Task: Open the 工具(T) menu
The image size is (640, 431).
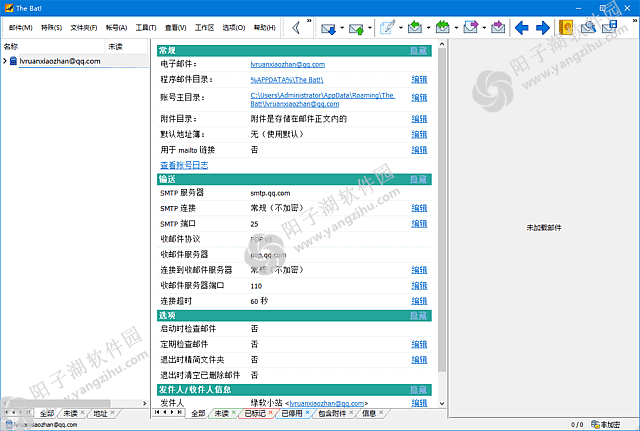Action: [146, 28]
